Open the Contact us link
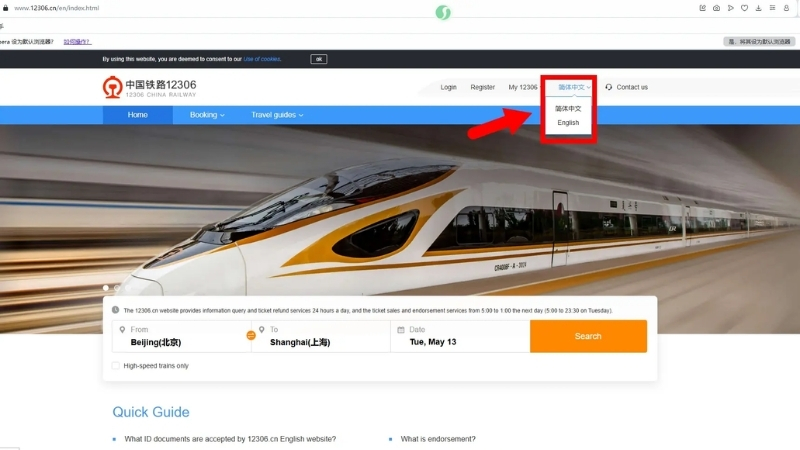 (632, 87)
